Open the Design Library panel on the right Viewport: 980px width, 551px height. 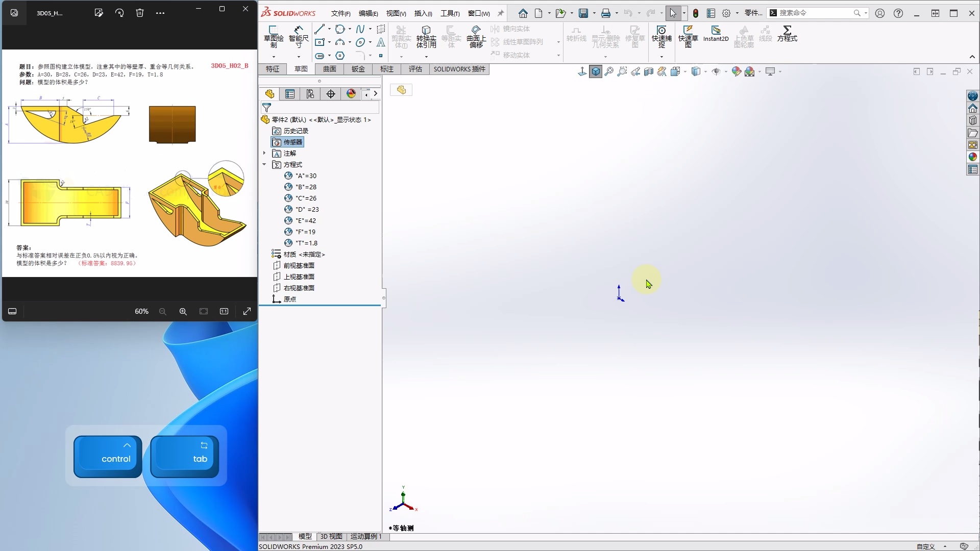click(x=973, y=120)
